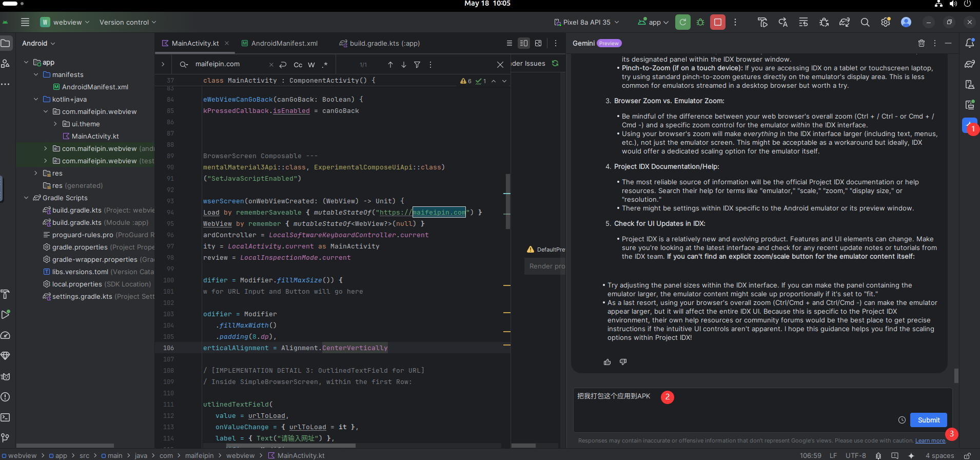Click the green Apply Changes and Restart button
980x460 pixels.
(682, 22)
